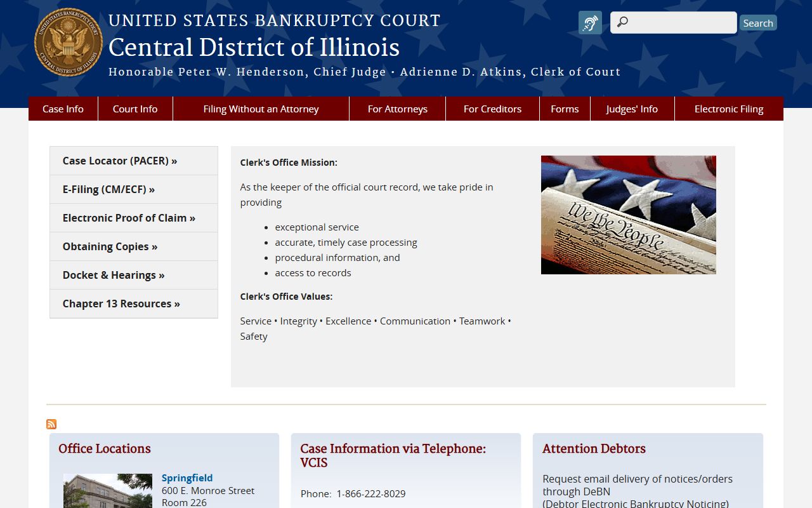The image size is (812, 508).
Task: Click the Office Locations heading
Action: pos(105,448)
